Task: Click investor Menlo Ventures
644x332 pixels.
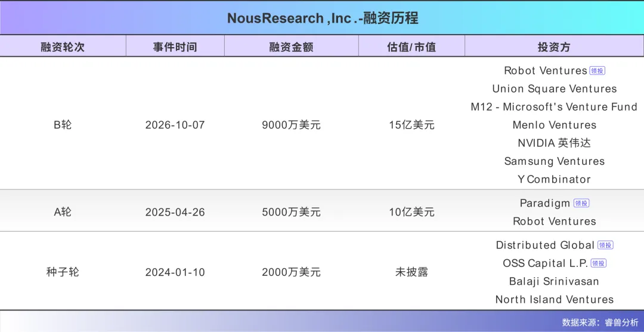Action: [555, 125]
